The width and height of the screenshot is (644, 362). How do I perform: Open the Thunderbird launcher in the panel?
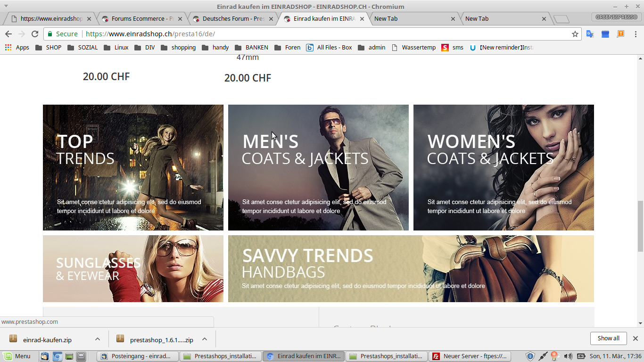(44, 356)
